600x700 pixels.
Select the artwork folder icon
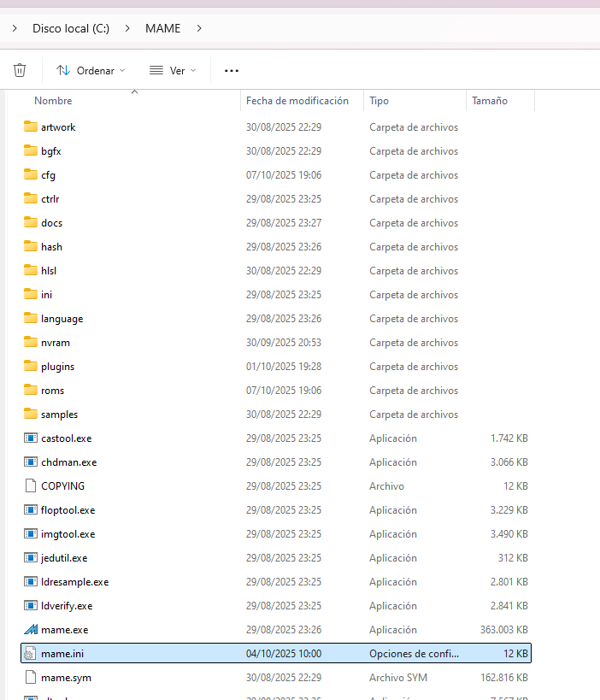pyautogui.click(x=31, y=127)
